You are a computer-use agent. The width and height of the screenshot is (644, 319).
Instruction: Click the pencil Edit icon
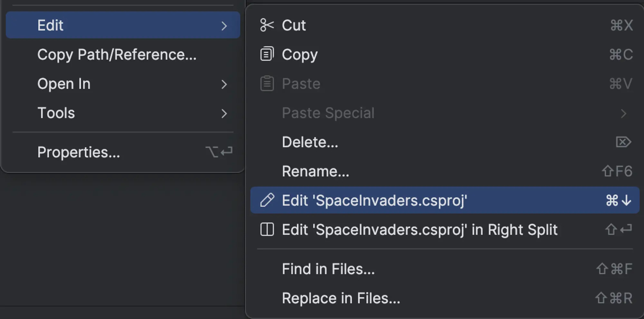click(267, 200)
